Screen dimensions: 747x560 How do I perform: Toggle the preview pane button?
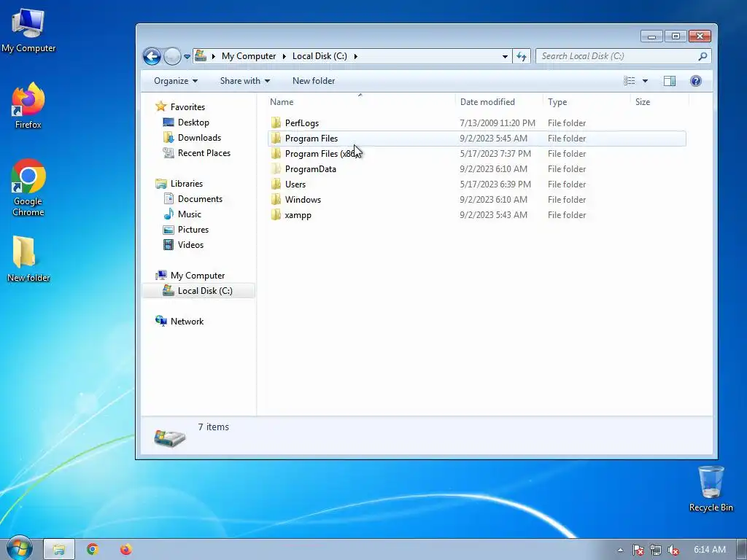(x=670, y=81)
